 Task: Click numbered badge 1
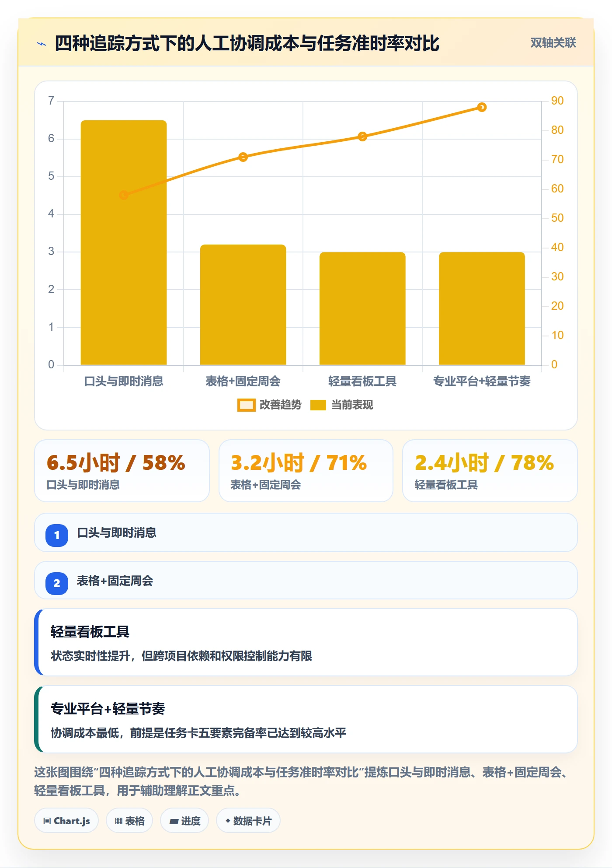pyautogui.click(x=57, y=535)
